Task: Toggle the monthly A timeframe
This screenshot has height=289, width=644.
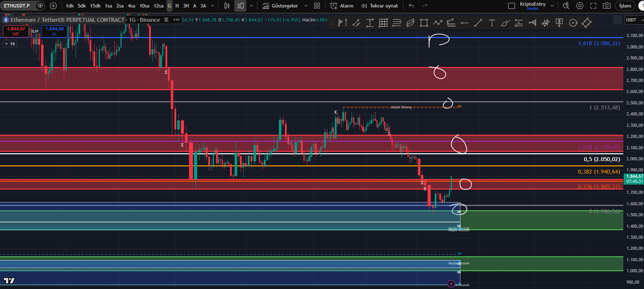Action: pyautogui.click(x=194, y=5)
